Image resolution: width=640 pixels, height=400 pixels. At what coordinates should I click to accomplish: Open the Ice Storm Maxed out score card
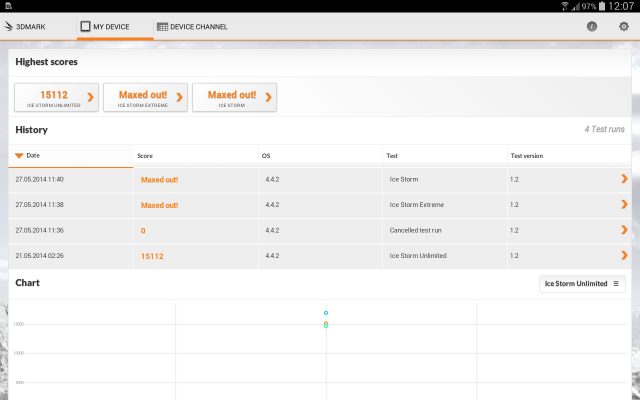coord(234,97)
